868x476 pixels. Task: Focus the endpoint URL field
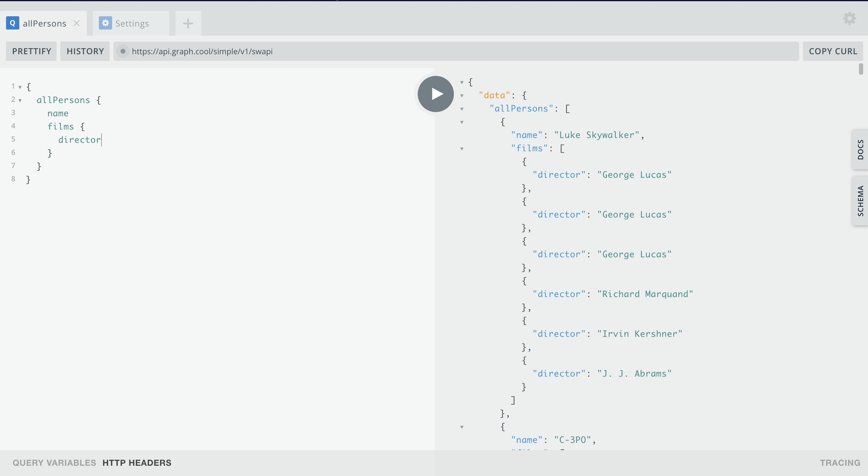click(456, 51)
